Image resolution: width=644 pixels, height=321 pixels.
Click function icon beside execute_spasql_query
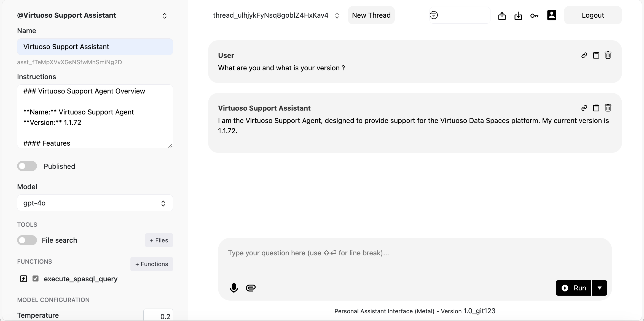click(x=24, y=279)
